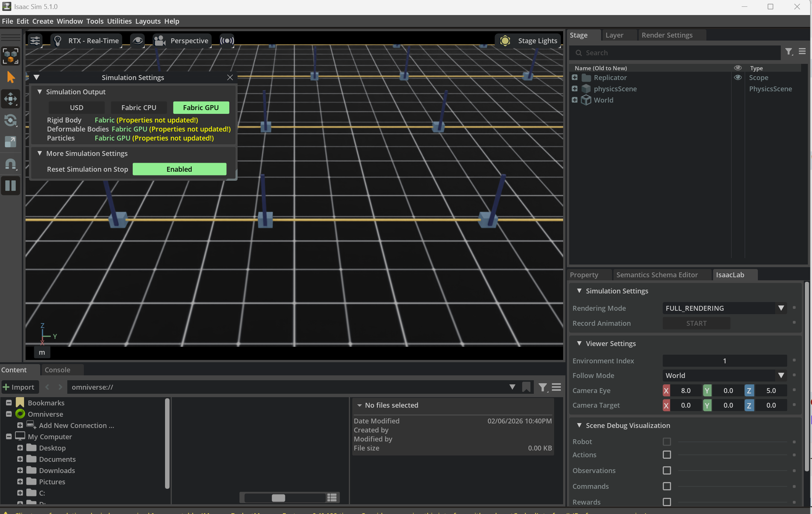Open the Utilities menu
This screenshot has width=812, height=514.
click(119, 21)
